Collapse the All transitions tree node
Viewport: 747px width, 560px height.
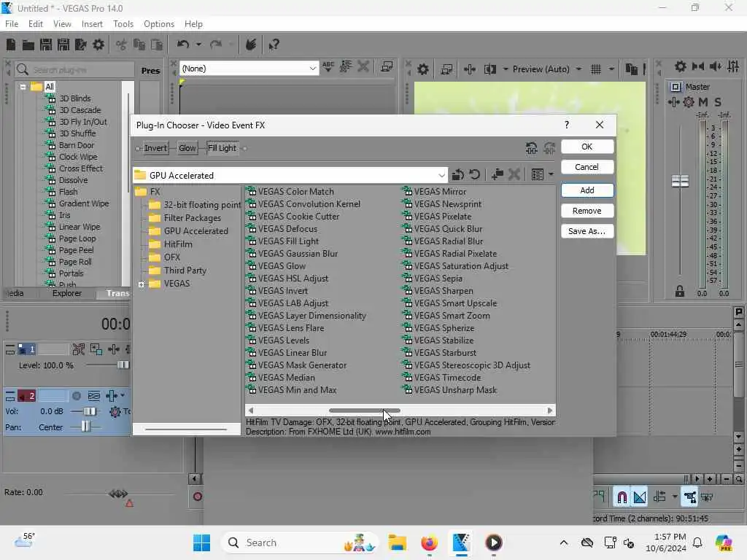(x=23, y=87)
